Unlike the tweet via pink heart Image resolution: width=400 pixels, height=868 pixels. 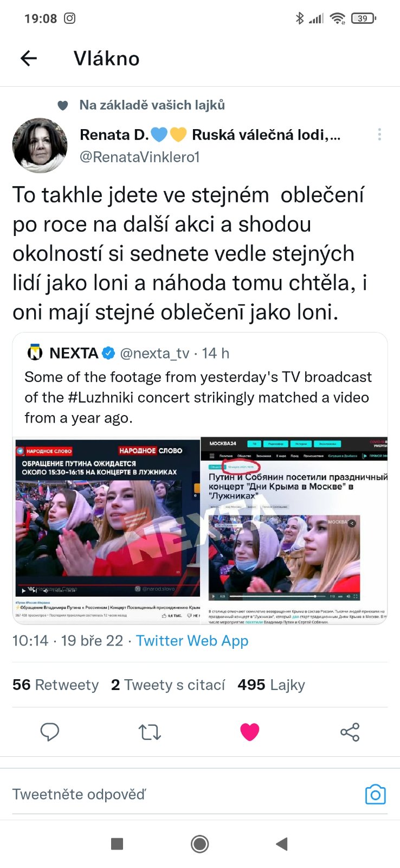tap(250, 732)
